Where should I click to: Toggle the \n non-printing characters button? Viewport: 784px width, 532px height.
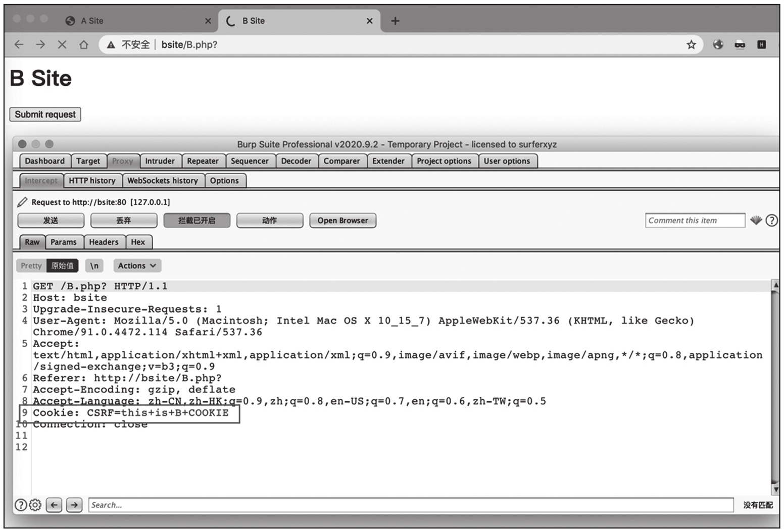tap(94, 265)
